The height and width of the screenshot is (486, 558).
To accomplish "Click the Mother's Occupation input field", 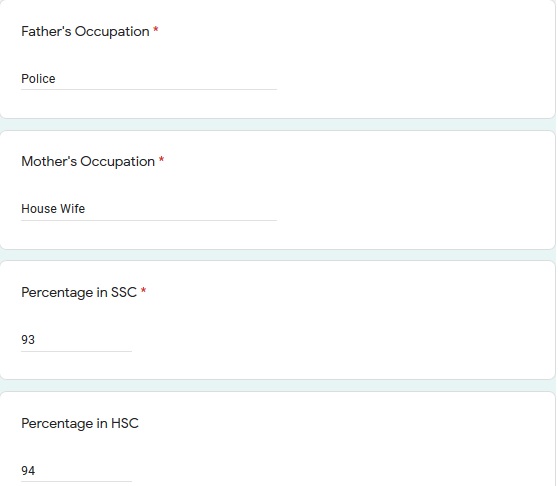I will (149, 209).
